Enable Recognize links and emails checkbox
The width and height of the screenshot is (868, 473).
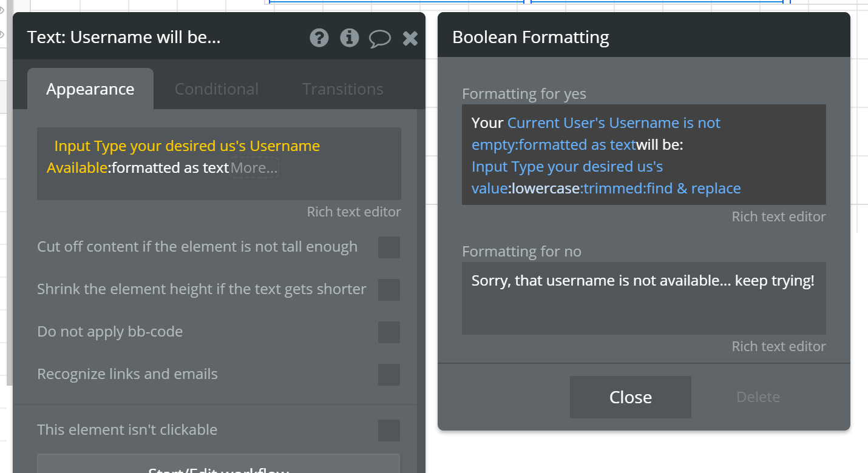388,375
